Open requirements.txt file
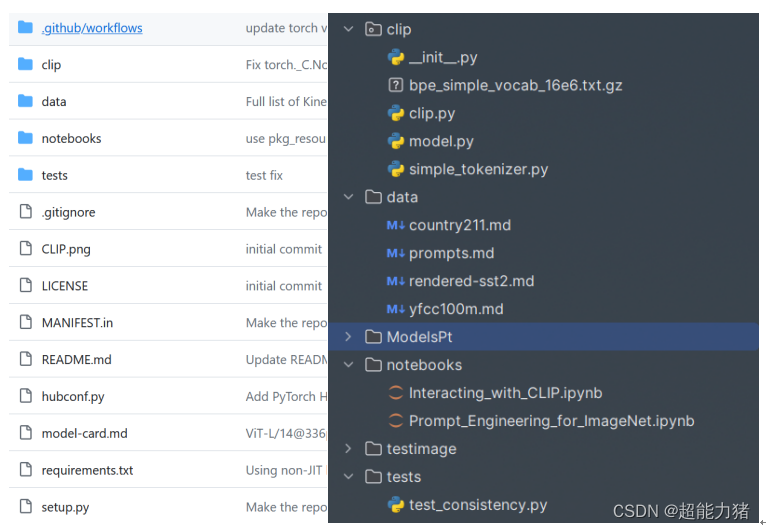 (x=87, y=470)
